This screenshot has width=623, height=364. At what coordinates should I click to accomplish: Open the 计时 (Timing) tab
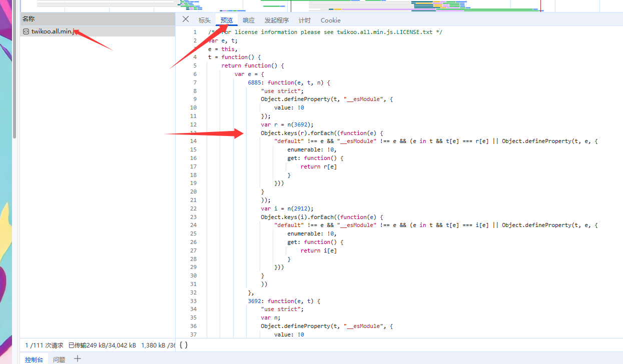[304, 20]
